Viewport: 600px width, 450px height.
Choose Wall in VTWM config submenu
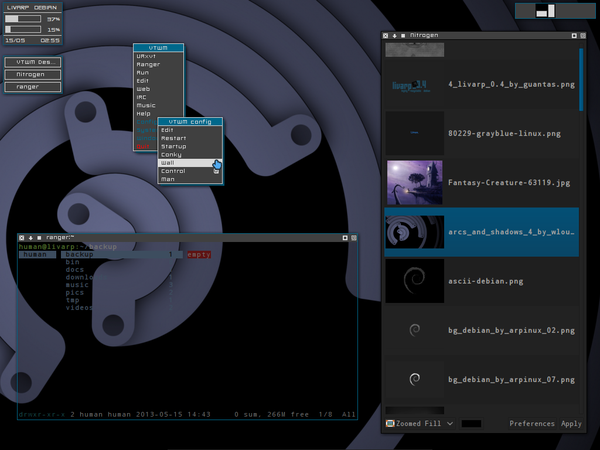point(190,163)
